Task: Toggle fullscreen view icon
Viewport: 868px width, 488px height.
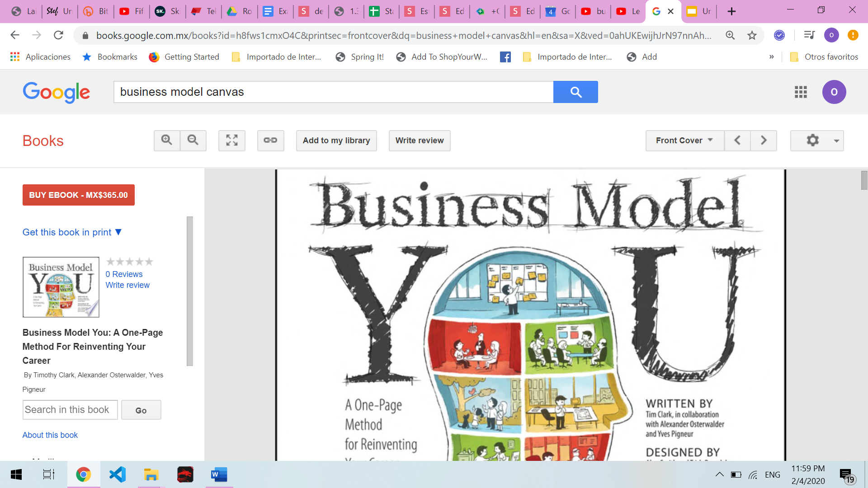Action: pos(232,141)
